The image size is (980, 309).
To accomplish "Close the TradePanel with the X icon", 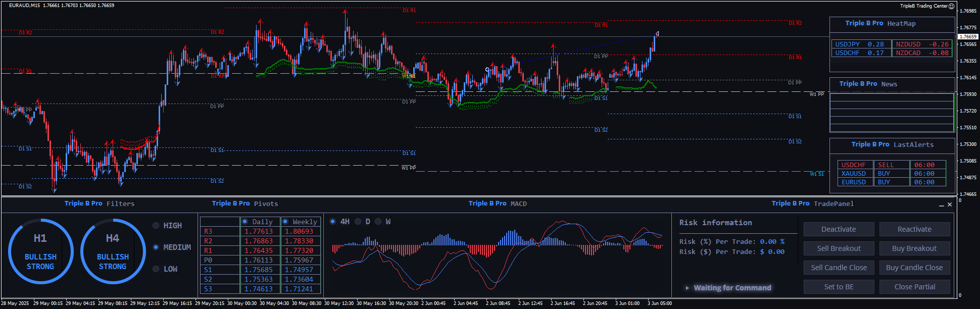I will 950,204.
